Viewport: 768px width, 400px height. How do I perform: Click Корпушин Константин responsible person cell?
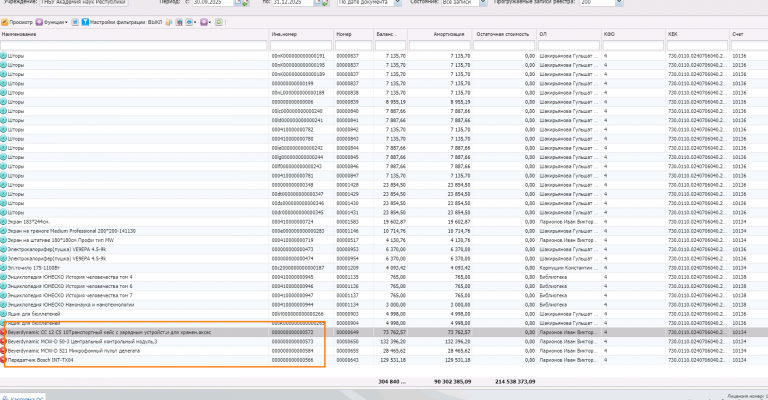(569, 268)
